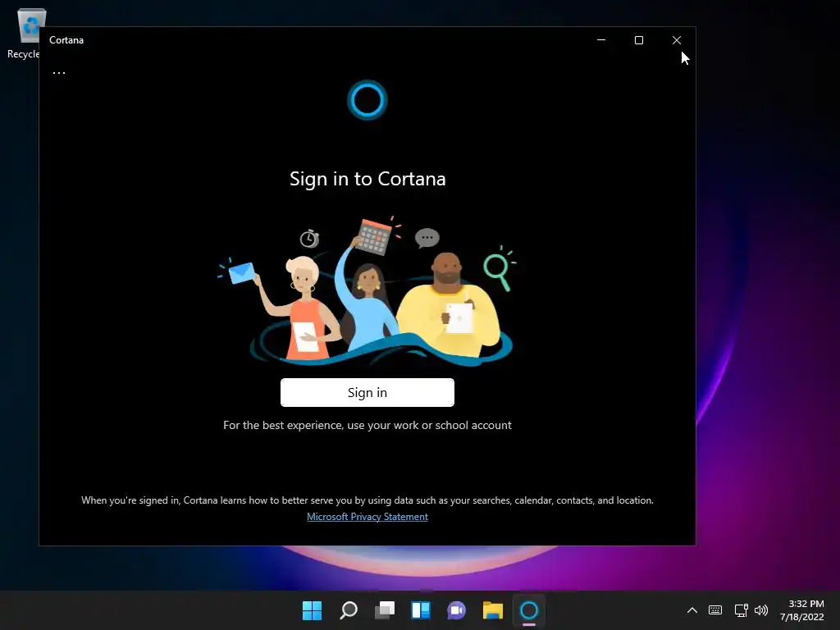Click the 'Sign in to Cortana' heading
This screenshot has width=840, height=630.
367,179
